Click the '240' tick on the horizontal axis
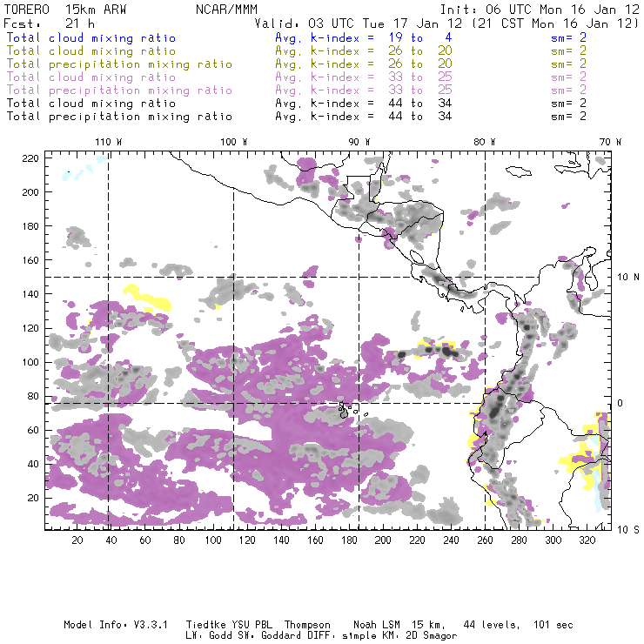The width and height of the screenshot is (644, 644). coord(451,540)
